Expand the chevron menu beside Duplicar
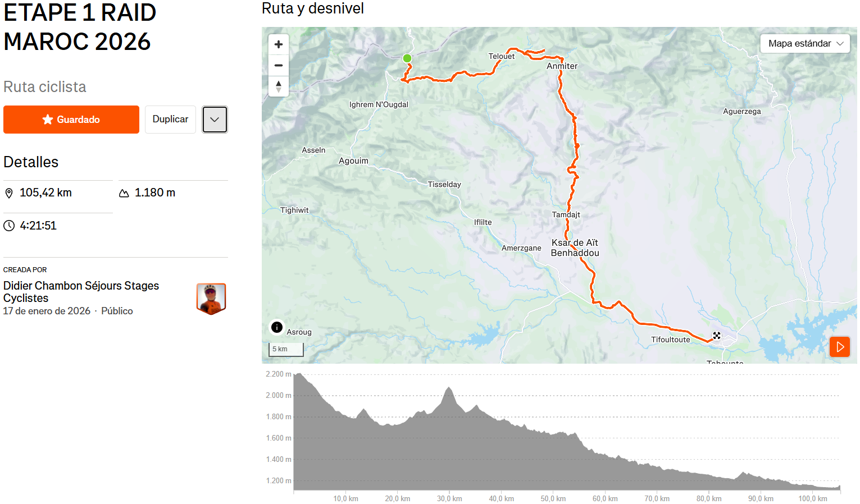 coord(215,120)
